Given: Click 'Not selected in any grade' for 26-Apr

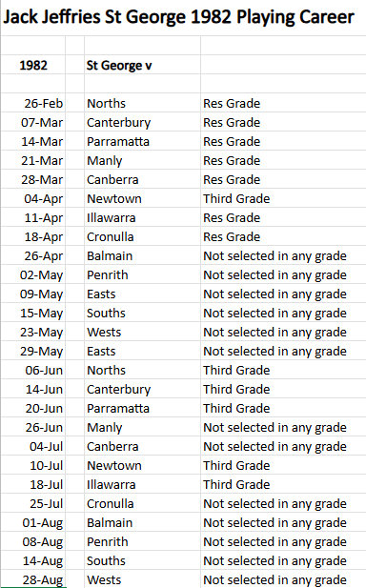Looking at the screenshot, I should [283, 255].
